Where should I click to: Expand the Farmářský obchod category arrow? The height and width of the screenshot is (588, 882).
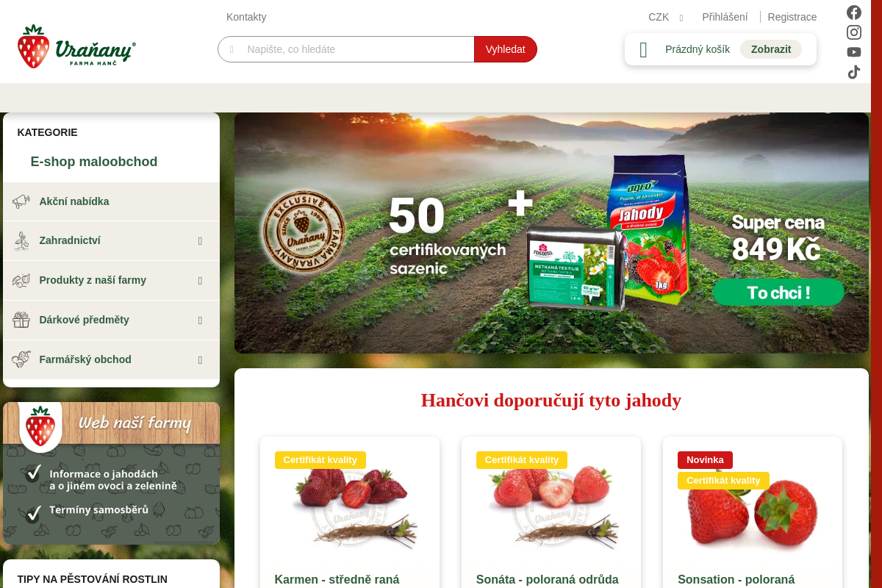(x=200, y=360)
